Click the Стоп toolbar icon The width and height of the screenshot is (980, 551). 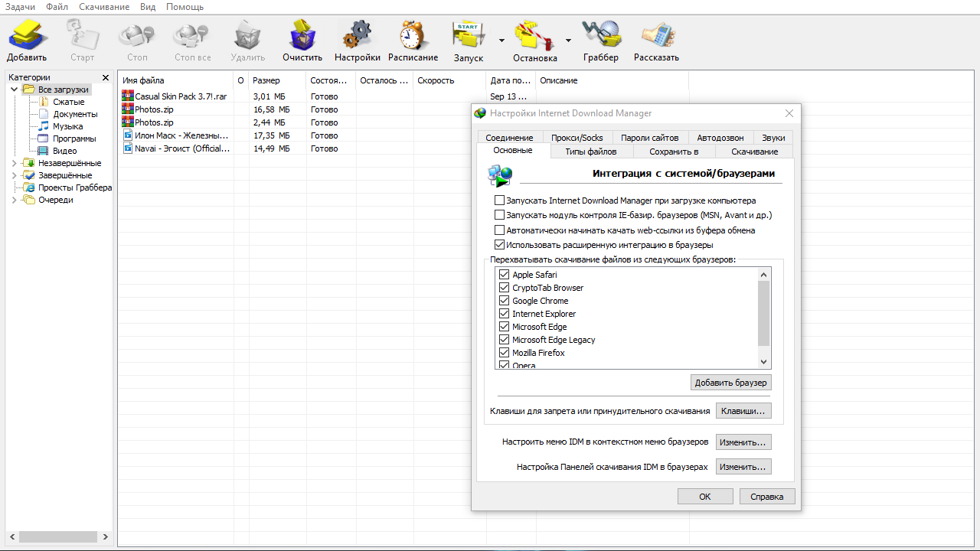[137, 34]
